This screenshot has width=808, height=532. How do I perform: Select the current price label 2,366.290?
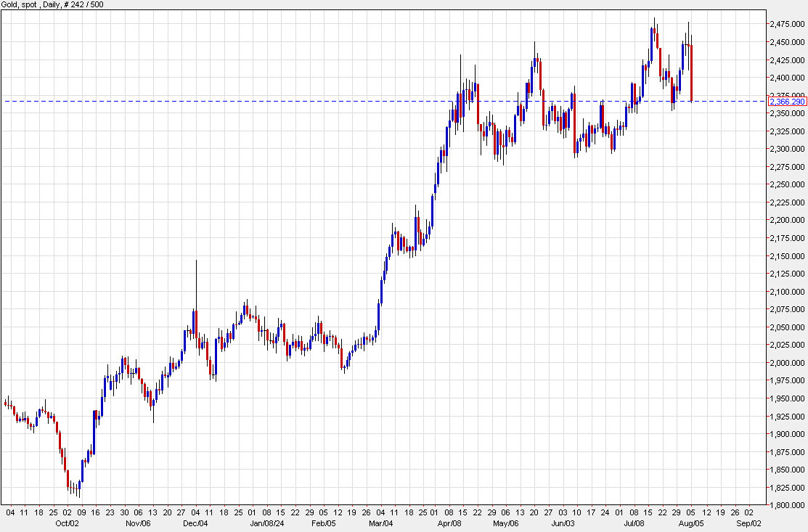pyautogui.click(x=787, y=102)
